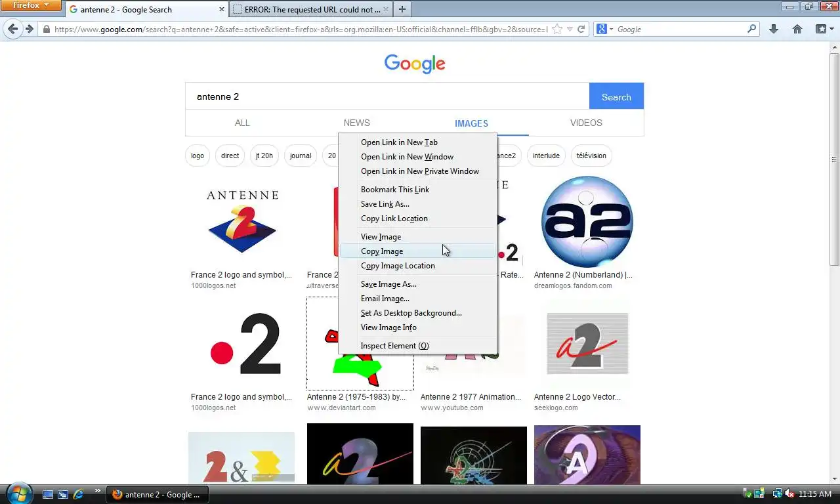Click the address bar URL

coord(300,29)
